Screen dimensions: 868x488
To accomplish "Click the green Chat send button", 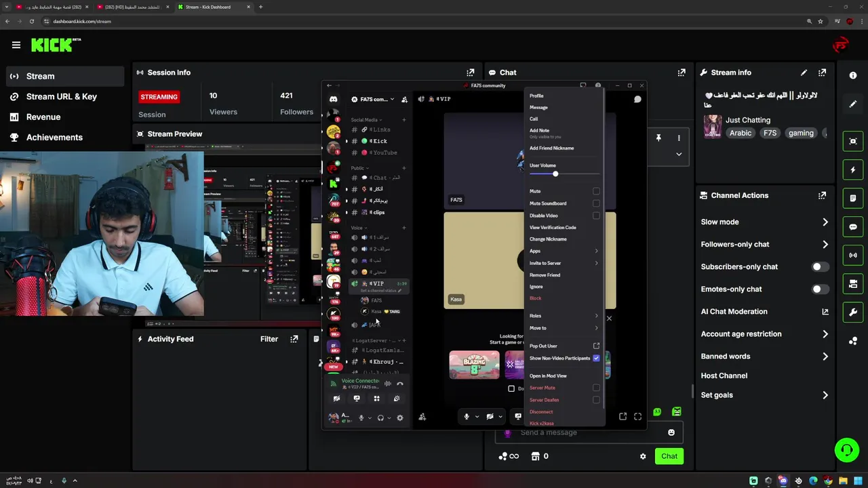I will pyautogui.click(x=669, y=456).
